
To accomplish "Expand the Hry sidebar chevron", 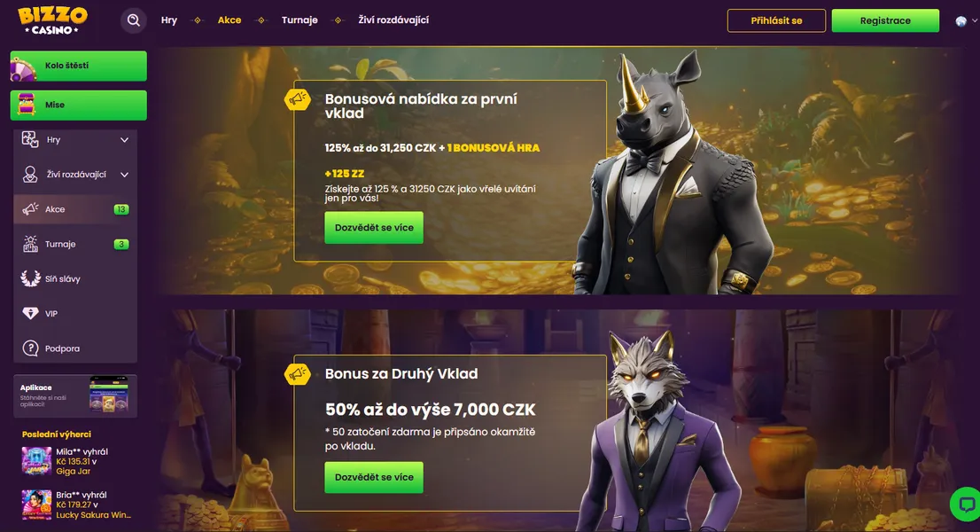I will [x=124, y=139].
